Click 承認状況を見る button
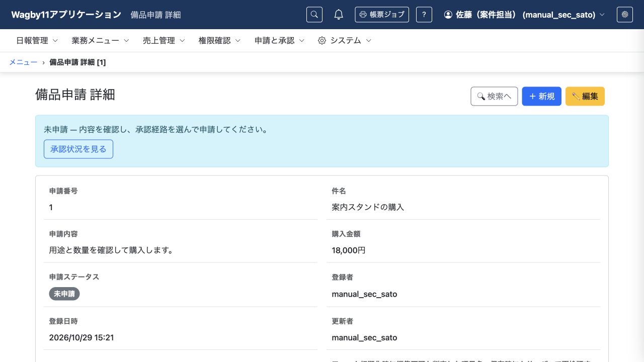Image resolution: width=644 pixels, height=362 pixels. pos(78,149)
